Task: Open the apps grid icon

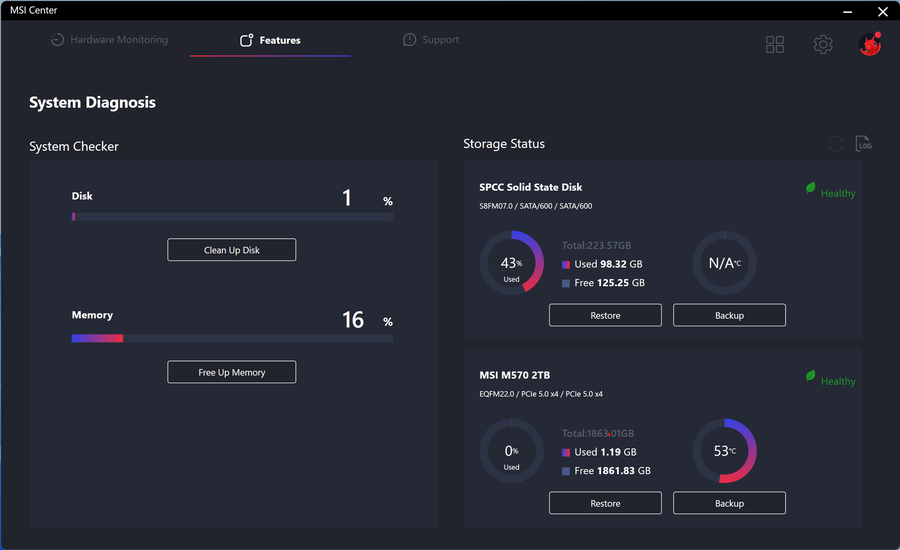Action: (x=775, y=44)
